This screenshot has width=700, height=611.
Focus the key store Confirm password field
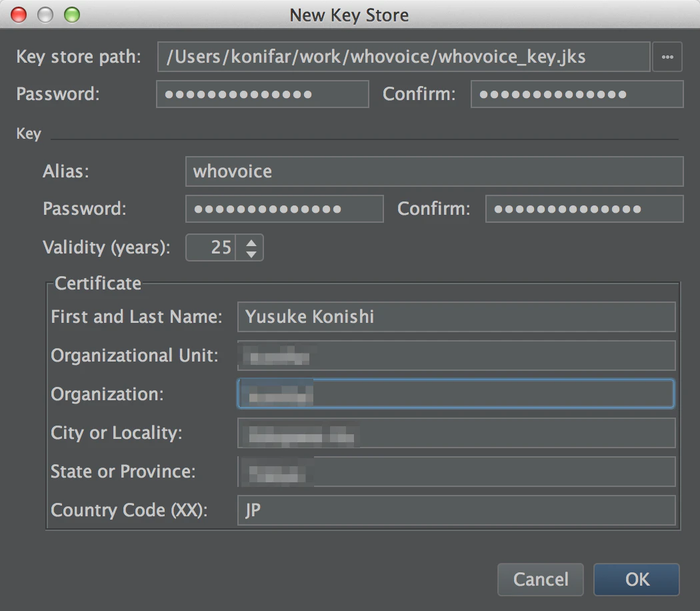click(x=577, y=94)
